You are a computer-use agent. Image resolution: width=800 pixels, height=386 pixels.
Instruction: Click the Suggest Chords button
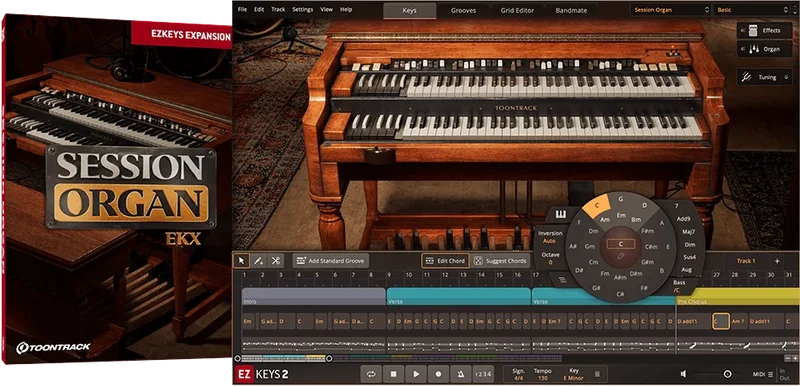pyautogui.click(x=501, y=261)
